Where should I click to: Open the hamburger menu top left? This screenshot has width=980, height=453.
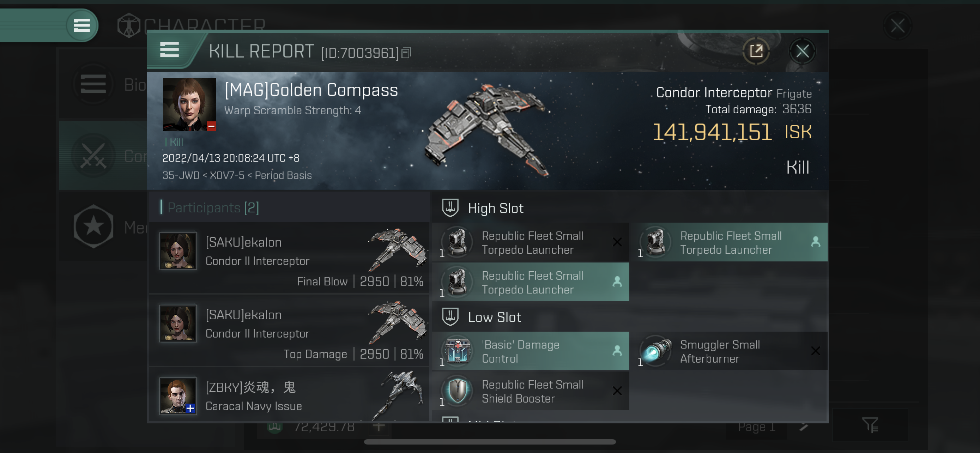81,25
